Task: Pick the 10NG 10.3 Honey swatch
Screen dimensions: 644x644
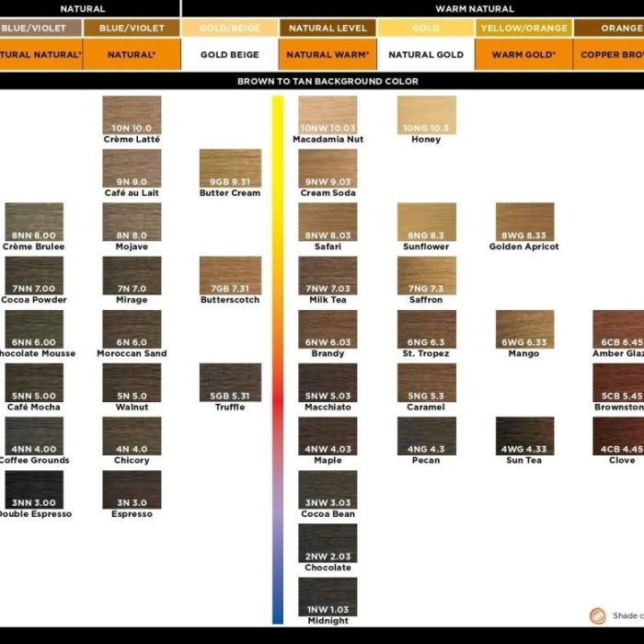Action: (x=426, y=115)
